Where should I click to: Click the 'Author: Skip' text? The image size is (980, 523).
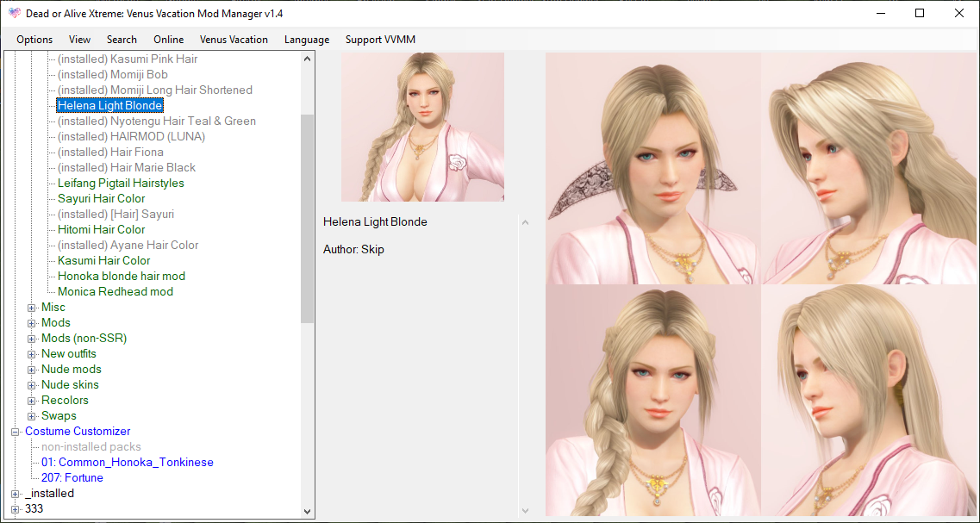(353, 249)
